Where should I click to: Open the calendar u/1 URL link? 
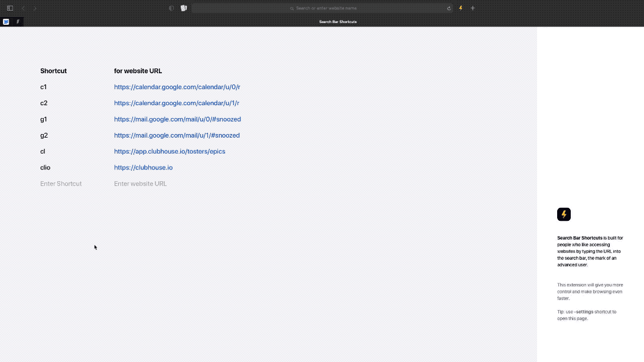coord(177,103)
